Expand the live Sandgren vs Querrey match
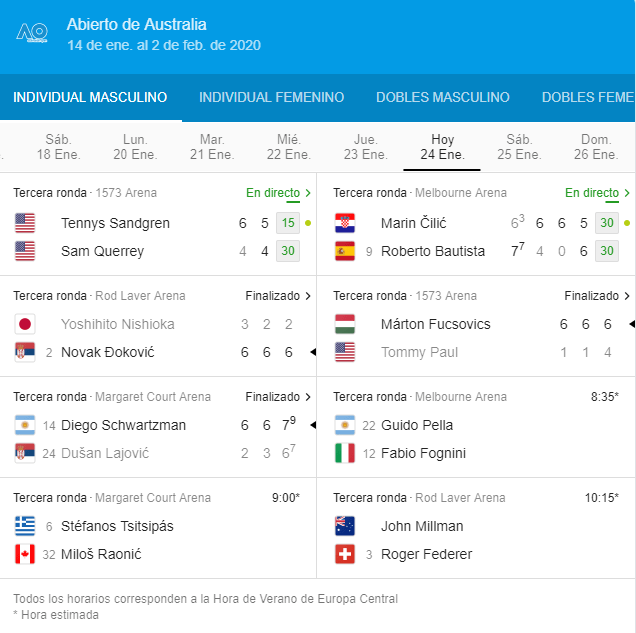The width and height of the screenshot is (636, 633). [279, 193]
